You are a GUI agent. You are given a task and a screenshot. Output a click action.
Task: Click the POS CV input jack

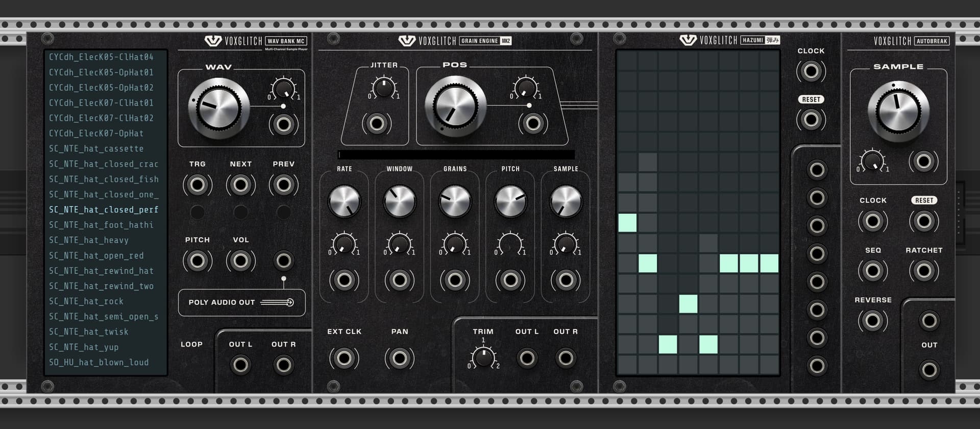coord(533,124)
